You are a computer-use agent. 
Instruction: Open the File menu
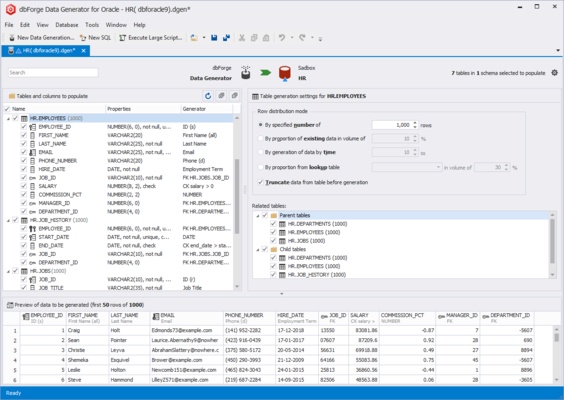pos(9,25)
